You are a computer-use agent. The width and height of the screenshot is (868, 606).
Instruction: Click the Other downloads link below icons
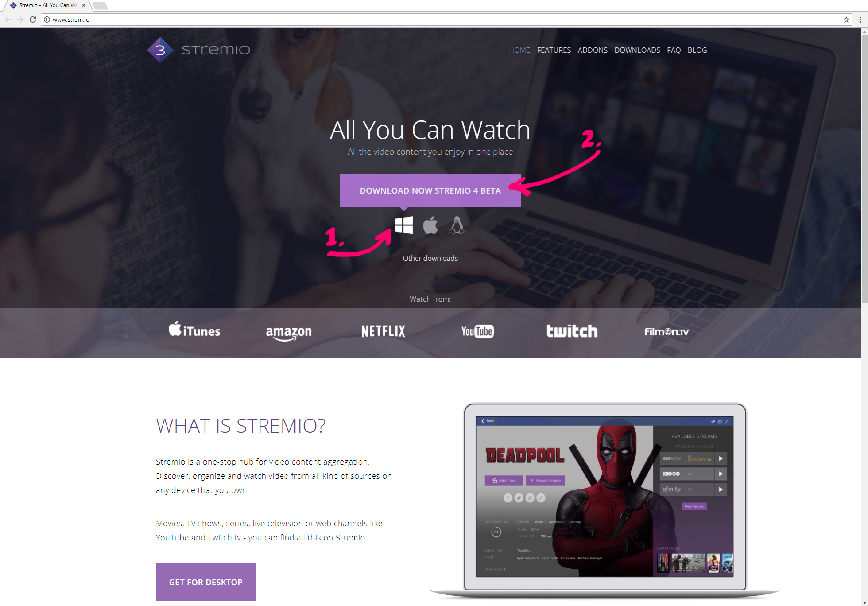pos(431,258)
